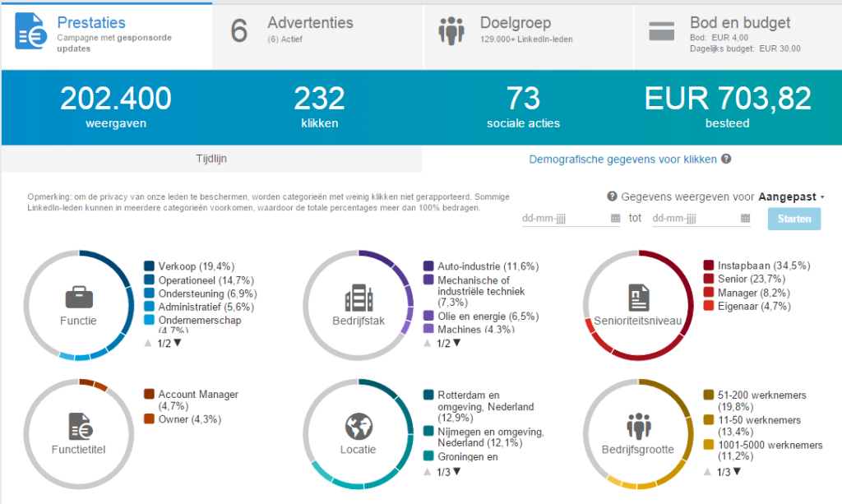Open the start date calendar picker icon
This screenshot has width=842, height=504.
(615, 219)
